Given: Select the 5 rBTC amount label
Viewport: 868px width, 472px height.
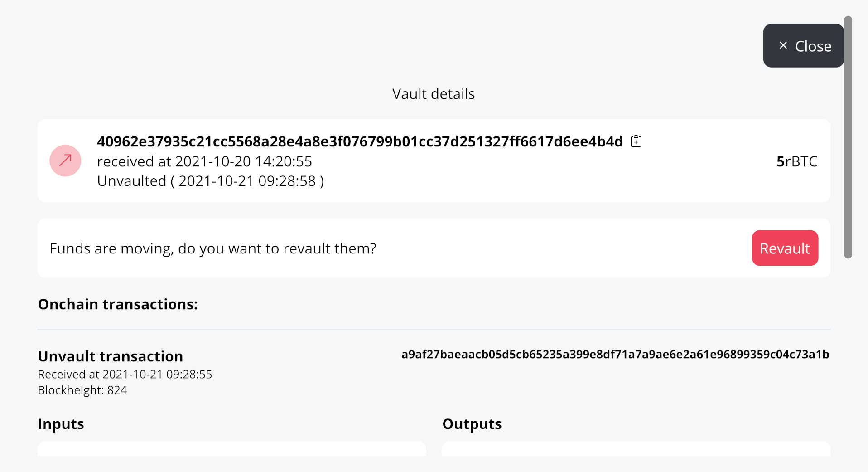Looking at the screenshot, I should click(796, 161).
